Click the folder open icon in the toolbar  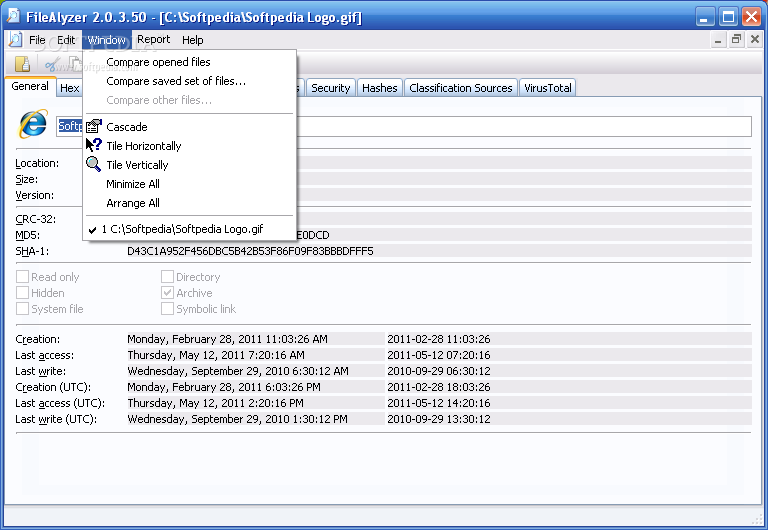tap(22, 64)
